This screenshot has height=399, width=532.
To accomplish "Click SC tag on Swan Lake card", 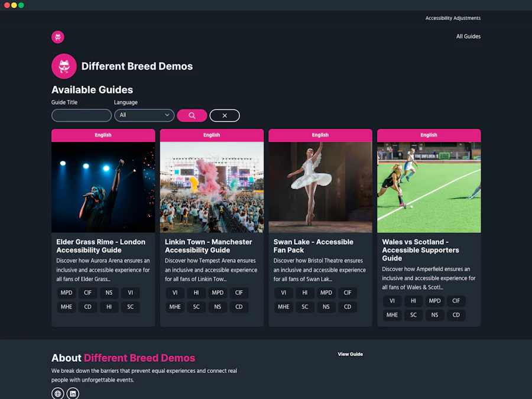I will click(x=305, y=307).
